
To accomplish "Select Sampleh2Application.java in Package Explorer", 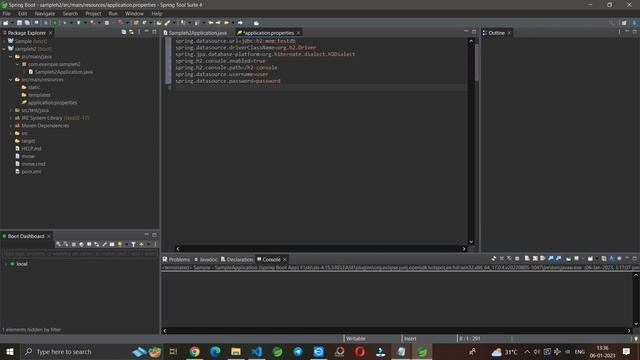I will pos(60,72).
